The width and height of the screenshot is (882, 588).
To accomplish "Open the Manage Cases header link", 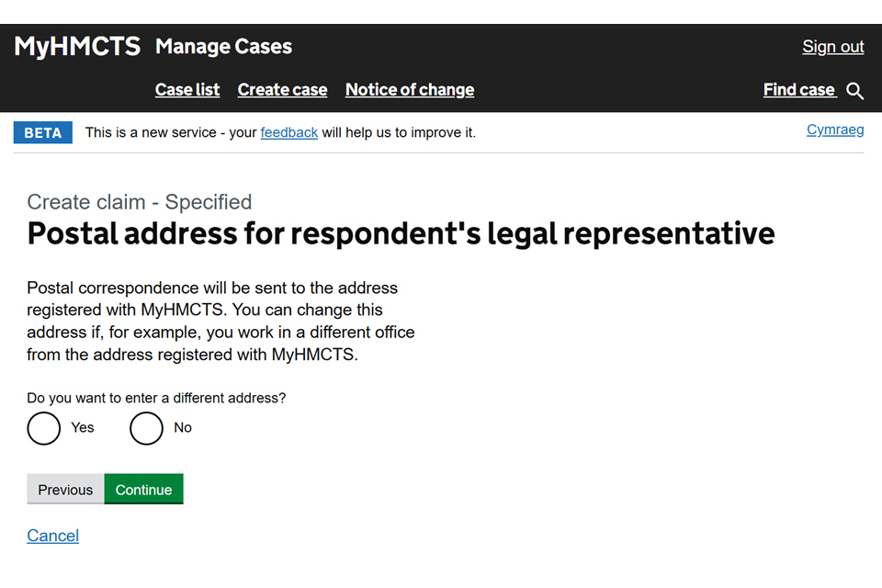I will click(x=223, y=47).
